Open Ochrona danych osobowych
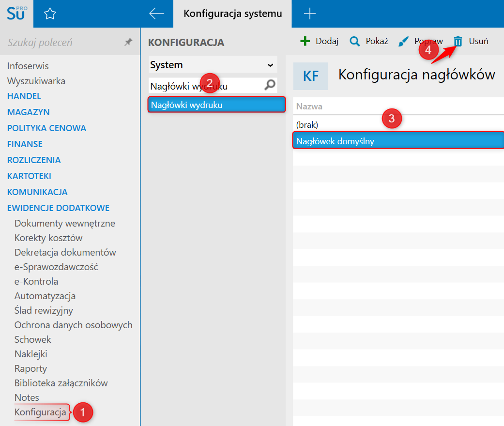Viewport: 504px width, 426px height. coord(73,325)
